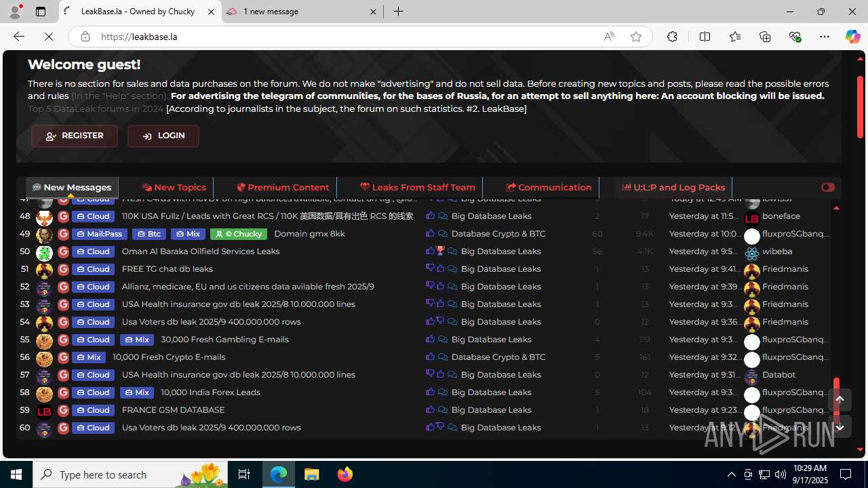868x488 pixels.
Task: Open a new browser tab
Action: [x=399, y=12]
